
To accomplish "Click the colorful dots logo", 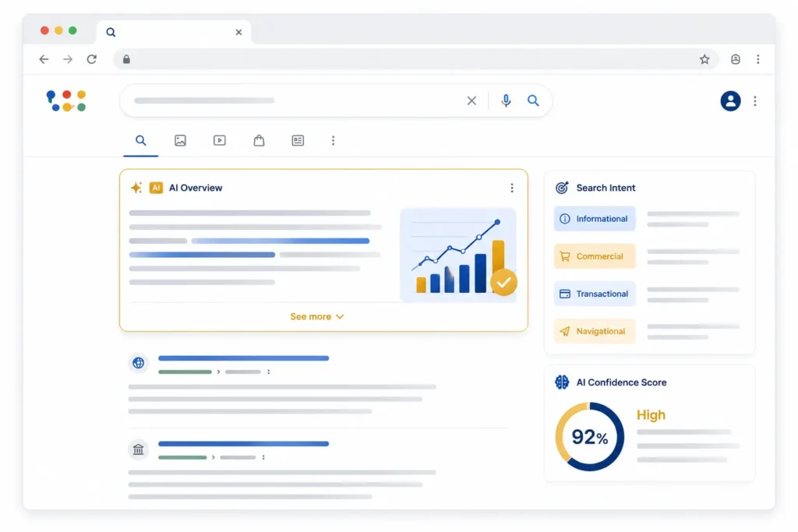I will (x=66, y=100).
